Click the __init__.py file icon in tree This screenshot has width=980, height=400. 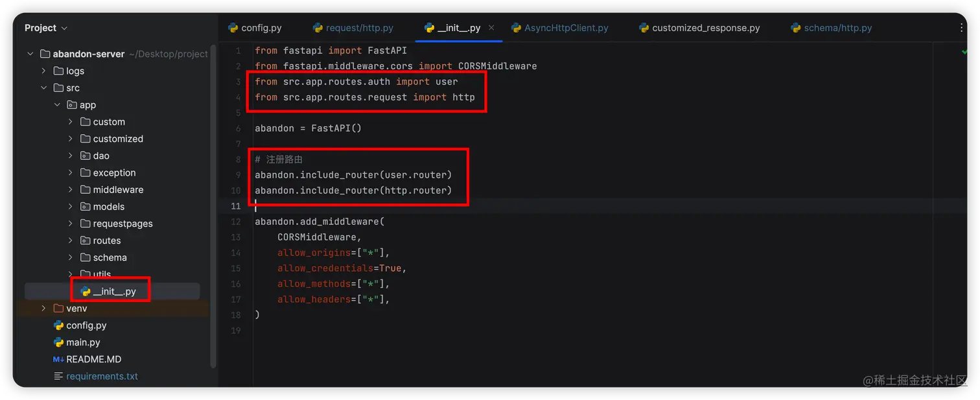pyautogui.click(x=86, y=291)
